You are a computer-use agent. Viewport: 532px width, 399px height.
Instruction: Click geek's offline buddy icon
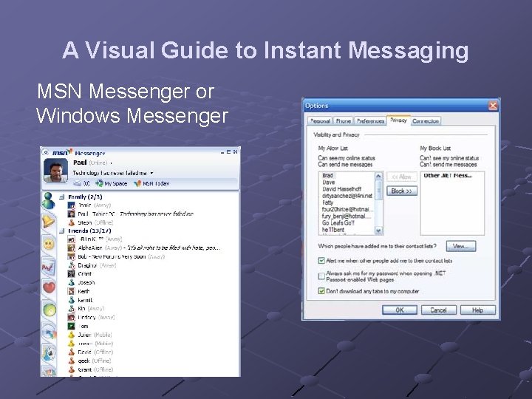click(71, 361)
